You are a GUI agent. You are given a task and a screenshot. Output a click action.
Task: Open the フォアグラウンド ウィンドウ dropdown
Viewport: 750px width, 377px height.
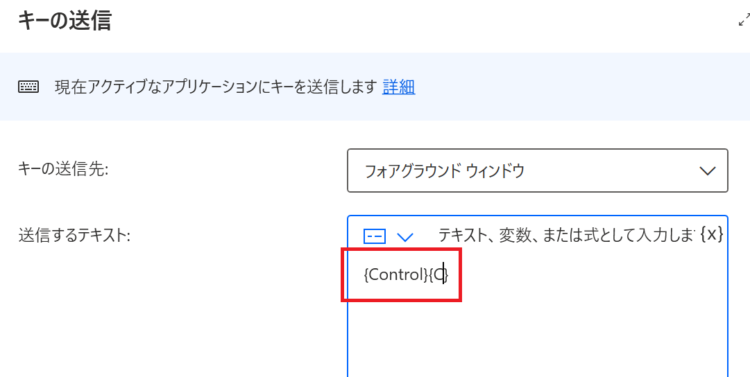[x=538, y=171]
